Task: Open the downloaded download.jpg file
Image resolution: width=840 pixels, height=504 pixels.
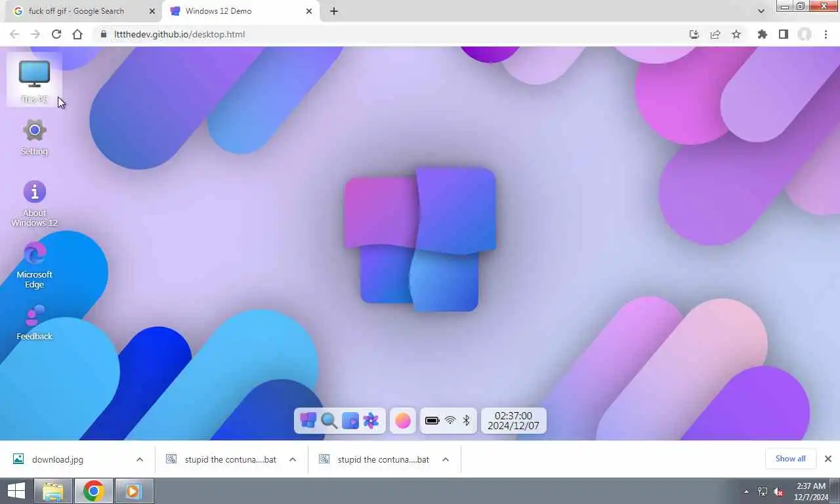Action: point(58,459)
